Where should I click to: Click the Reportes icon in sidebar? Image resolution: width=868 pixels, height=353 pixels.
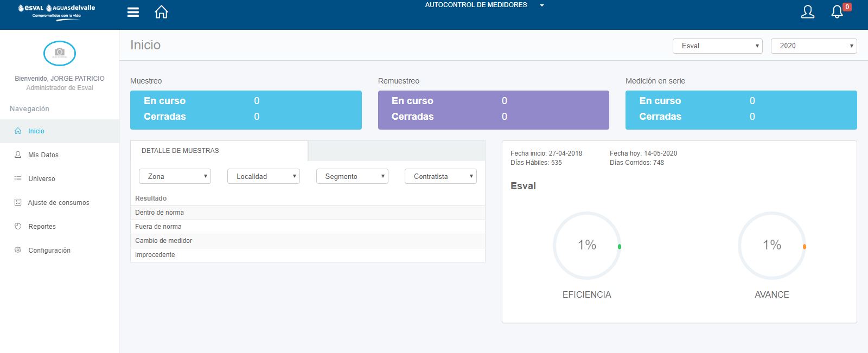tap(18, 226)
